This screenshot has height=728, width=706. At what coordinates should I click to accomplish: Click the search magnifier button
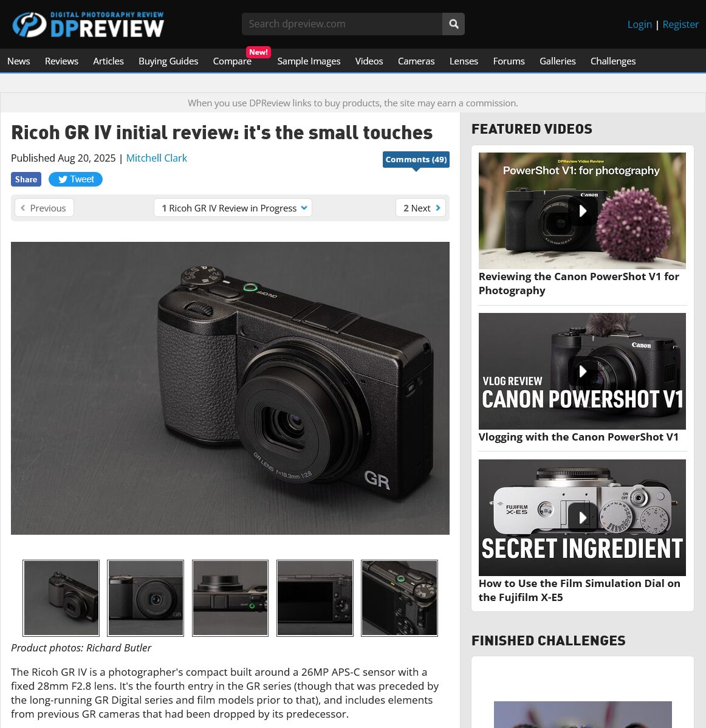point(453,24)
